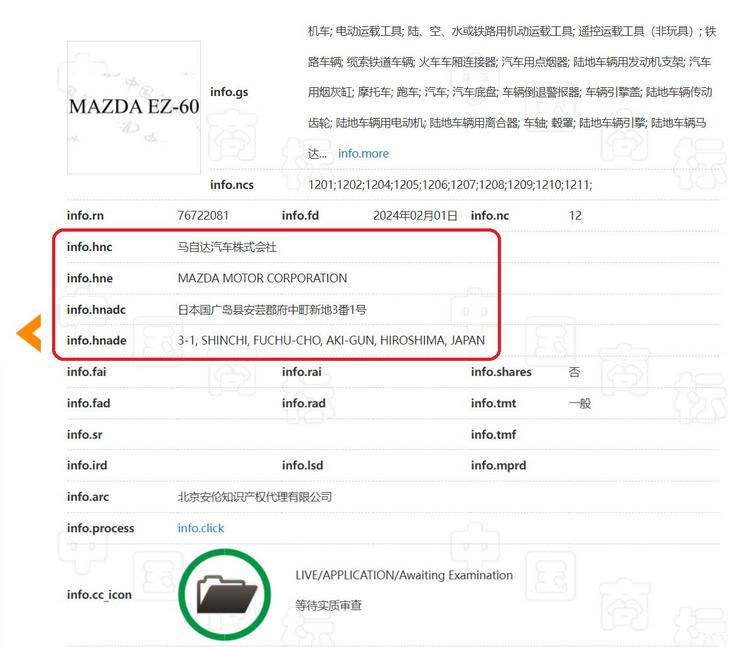Click the applicant name MAZDA MOTOR CORPORATION
This screenshot has height=647, width=744.
(x=262, y=278)
